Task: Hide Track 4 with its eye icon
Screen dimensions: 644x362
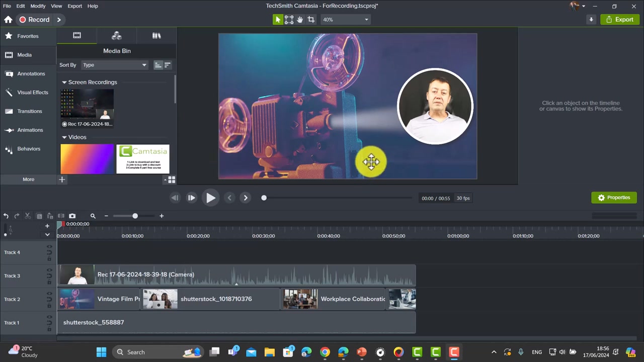Action: pos(49,247)
